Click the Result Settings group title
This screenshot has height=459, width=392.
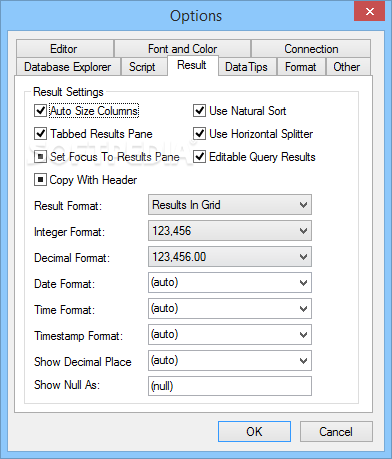coord(68,92)
